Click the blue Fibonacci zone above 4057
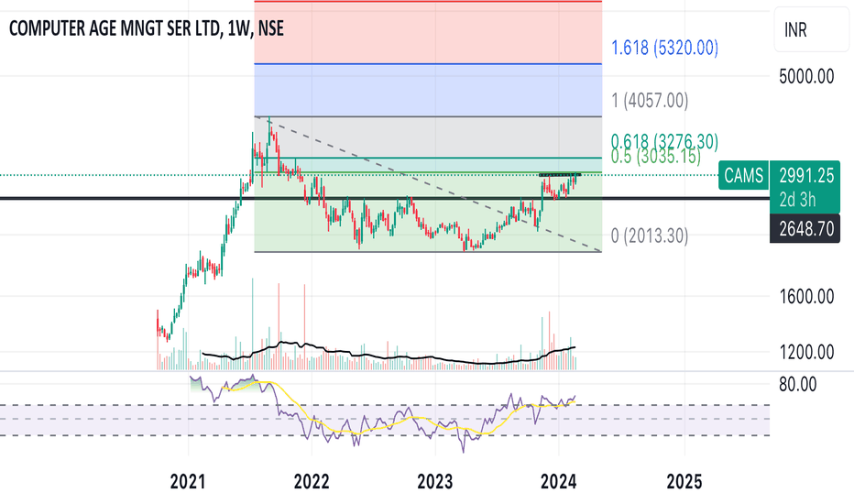Viewport: 854px width, 504px height. [428, 91]
